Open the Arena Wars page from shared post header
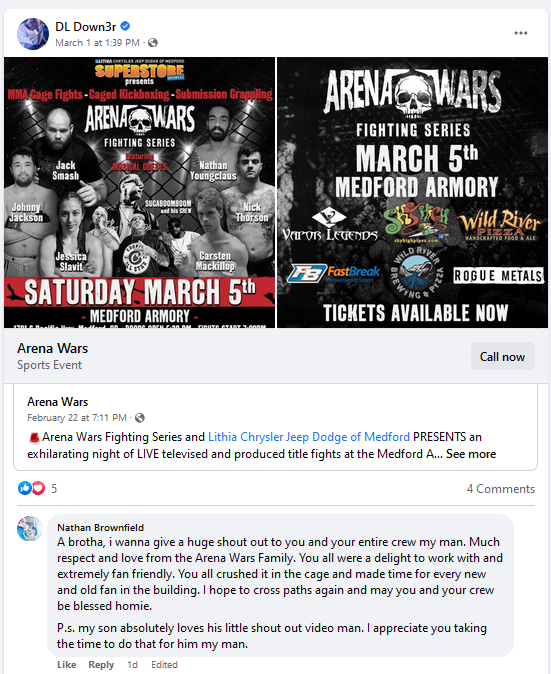Screen dimensions: 551x674 tap(58, 402)
